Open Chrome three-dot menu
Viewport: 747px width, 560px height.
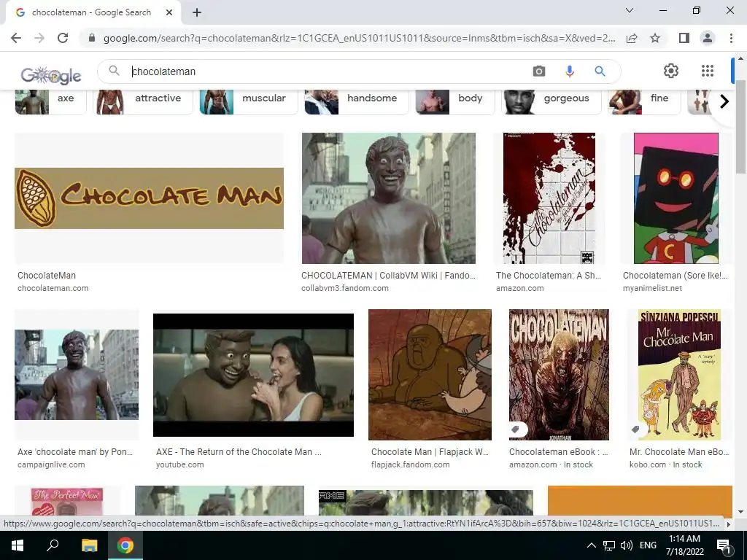click(731, 38)
